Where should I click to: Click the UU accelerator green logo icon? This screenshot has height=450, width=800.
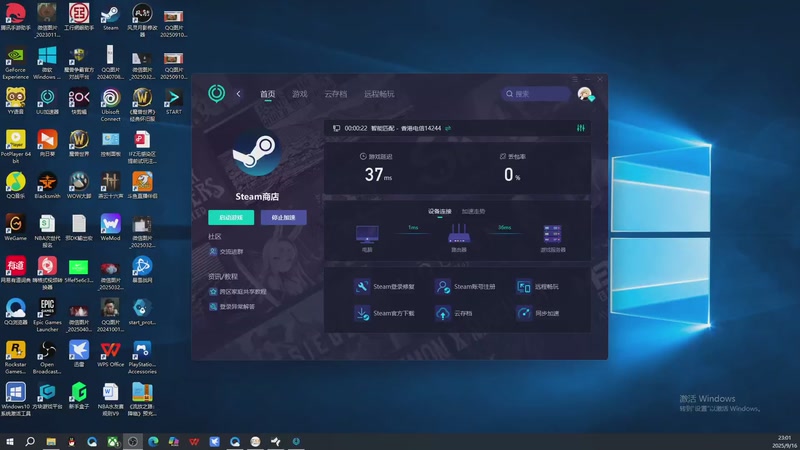tap(216, 93)
